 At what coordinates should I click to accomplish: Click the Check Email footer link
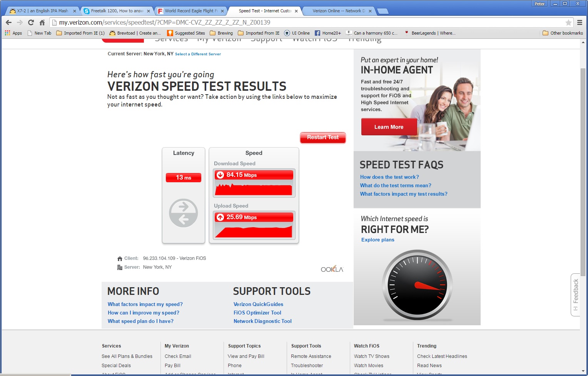pos(178,356)
